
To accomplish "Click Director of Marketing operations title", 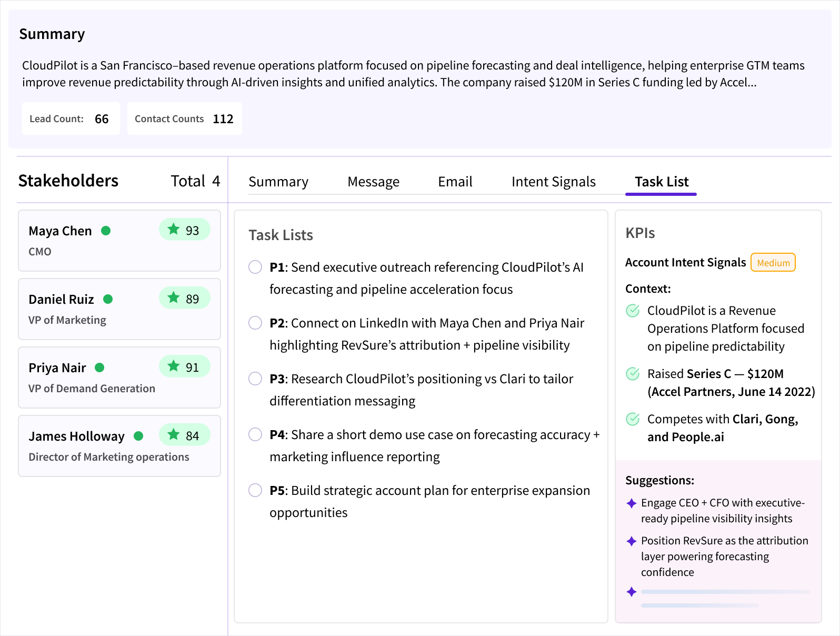I will (109, 457).
